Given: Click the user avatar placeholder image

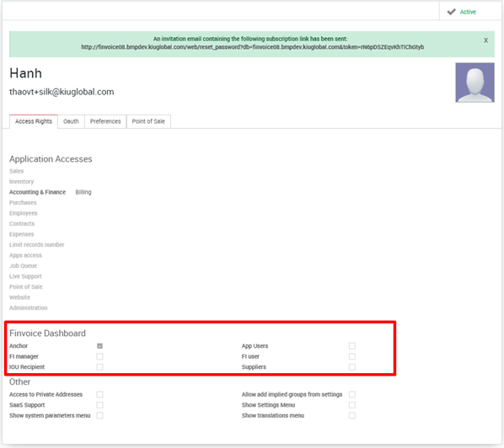Looking at the screenshot, I should click(475, 83).
